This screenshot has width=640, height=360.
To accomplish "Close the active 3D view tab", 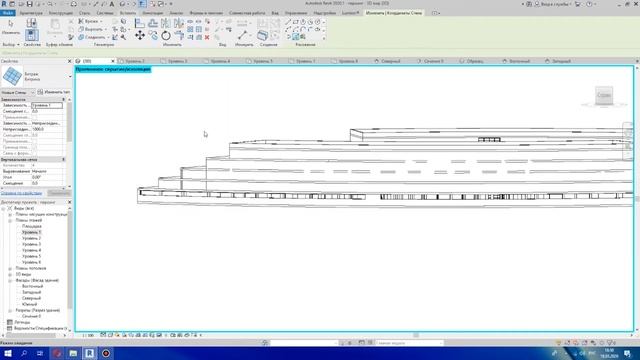I will coord(113,61).
